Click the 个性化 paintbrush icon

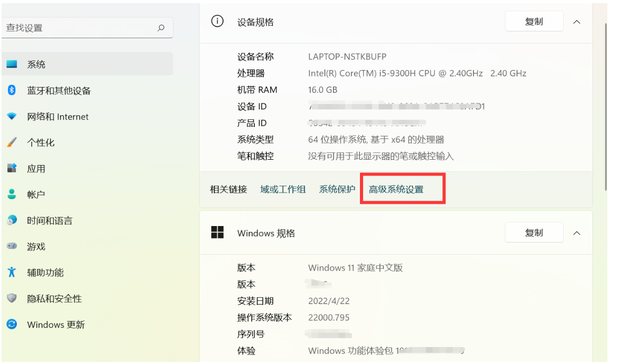[12, 142]
